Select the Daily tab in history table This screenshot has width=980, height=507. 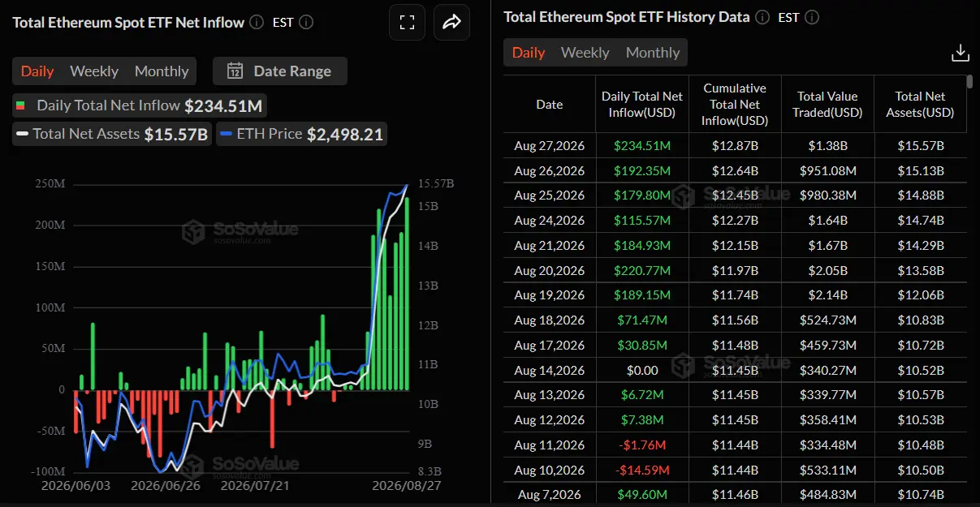click(529, 53)
